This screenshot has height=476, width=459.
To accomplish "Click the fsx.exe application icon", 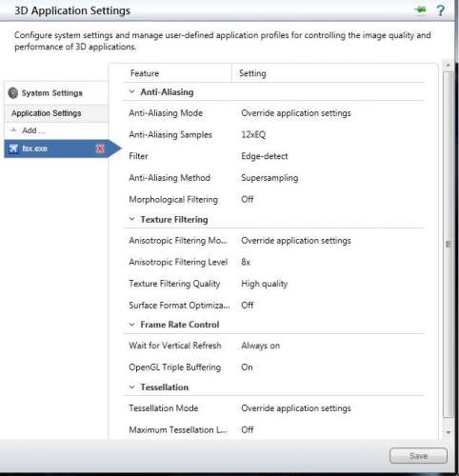I will pos(13,149).
